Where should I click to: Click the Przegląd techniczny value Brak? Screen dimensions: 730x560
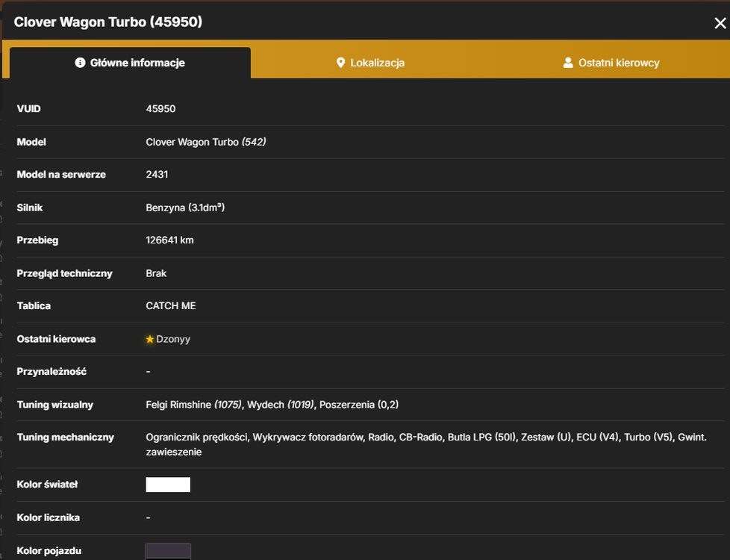pos(156,273)
